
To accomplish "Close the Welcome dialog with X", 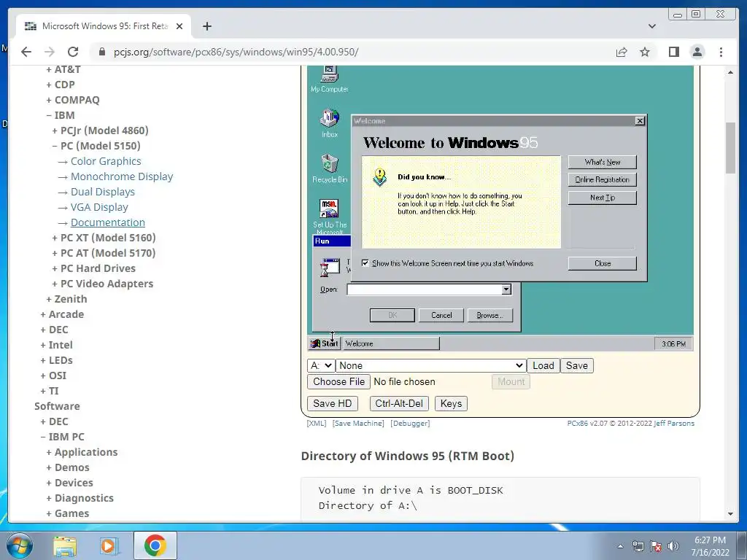I will point(640,121).
